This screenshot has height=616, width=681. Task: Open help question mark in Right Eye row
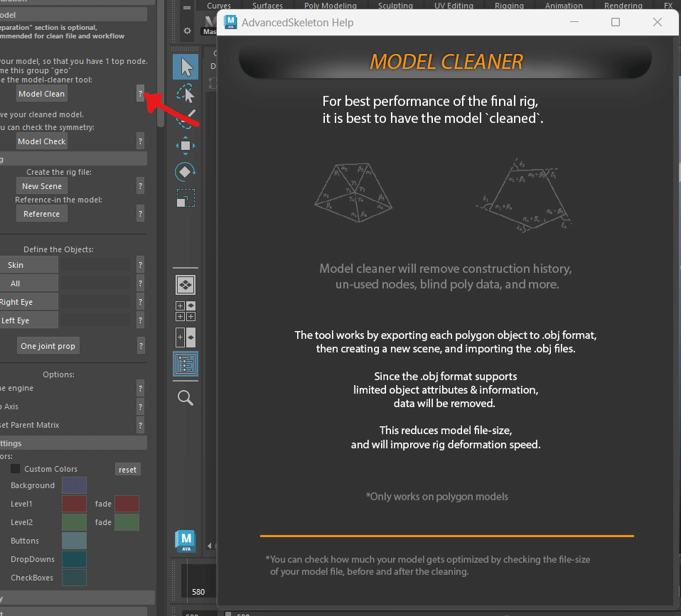(x=140, y=302)
